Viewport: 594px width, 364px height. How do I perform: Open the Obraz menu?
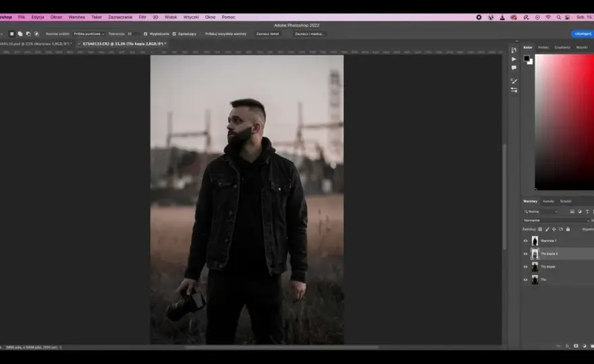pyautogui.click(x=56, y=17)
